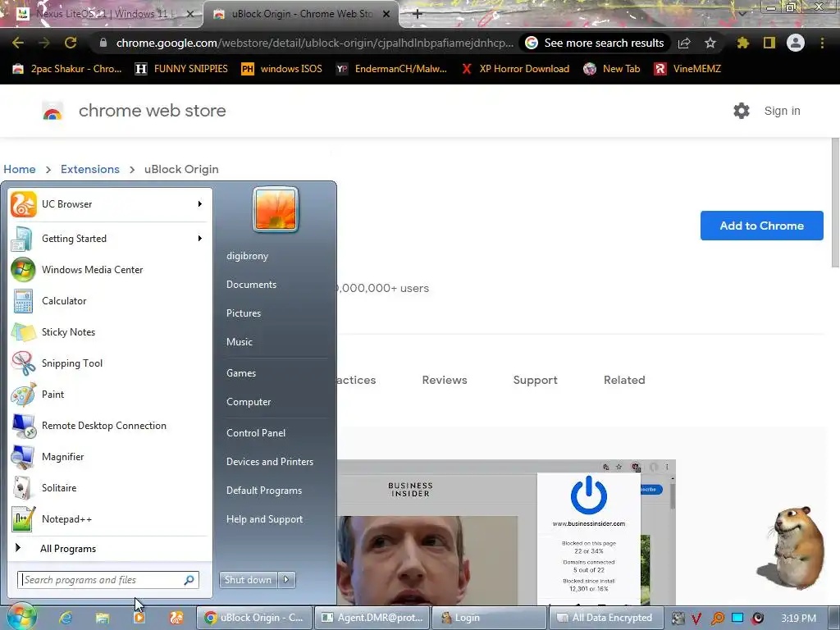The image size is (840, 630).
Task: Open FUNNY SNIPPIES bookmark
Action: (x=181, y=69)
